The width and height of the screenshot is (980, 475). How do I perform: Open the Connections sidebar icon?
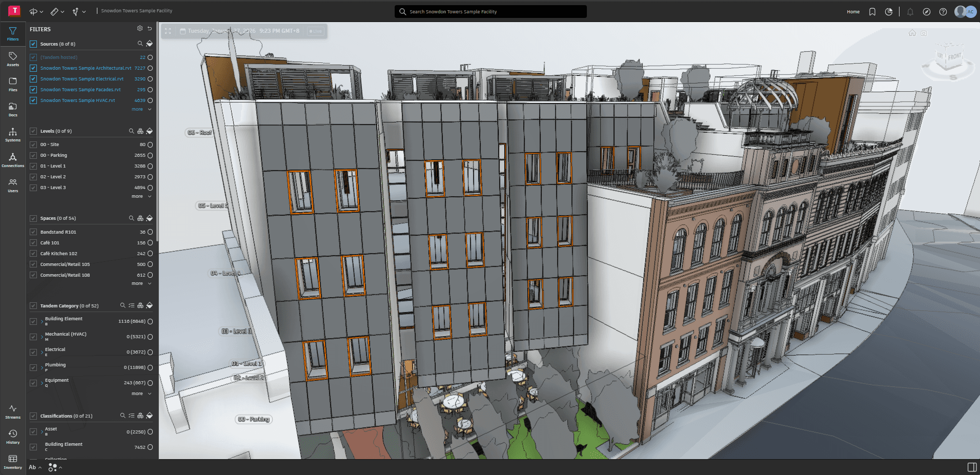click(13, 160)
